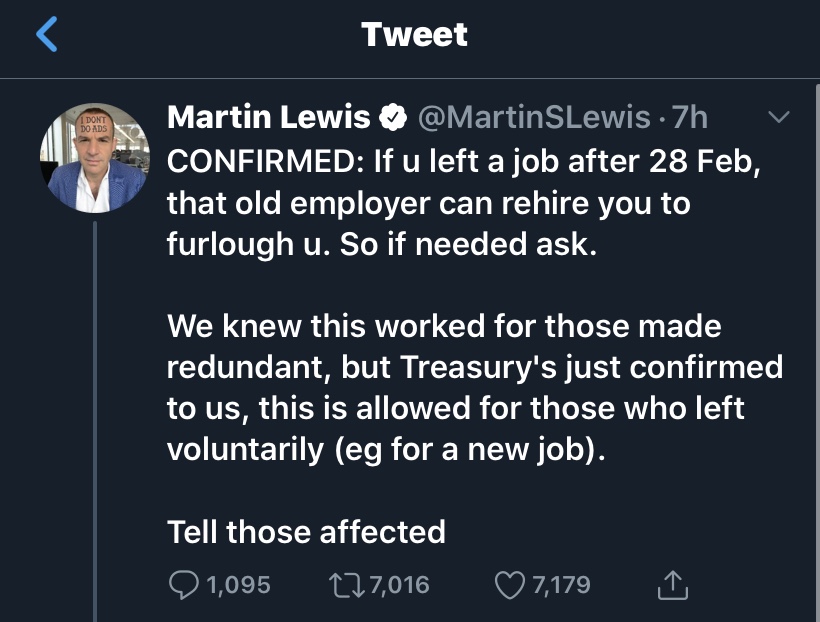Screen dimensions: 820x622
Task: Click the 7h timestamp
Action: click(691, 118)
